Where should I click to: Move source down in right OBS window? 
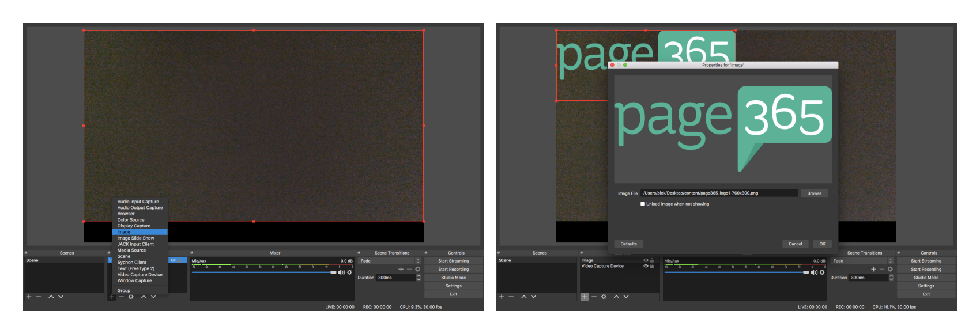click(626, 297)
